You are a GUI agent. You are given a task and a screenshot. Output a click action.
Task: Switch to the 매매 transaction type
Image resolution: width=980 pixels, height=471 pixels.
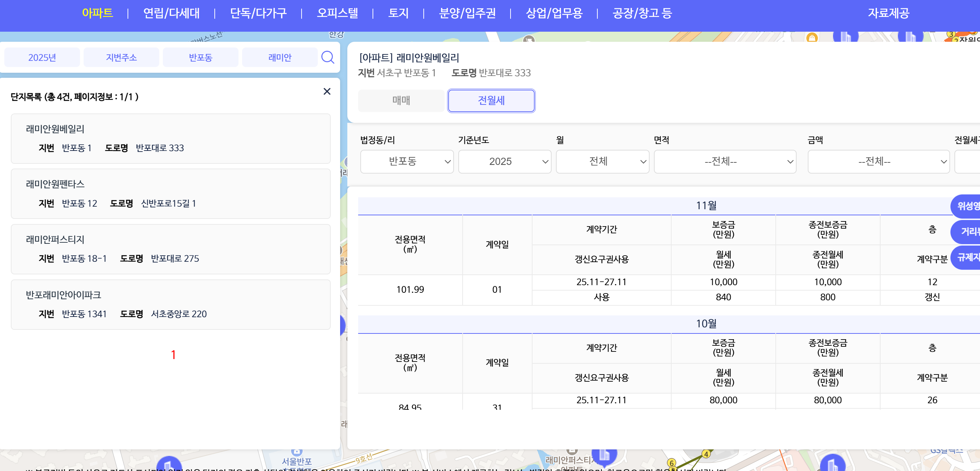[401, 100]
